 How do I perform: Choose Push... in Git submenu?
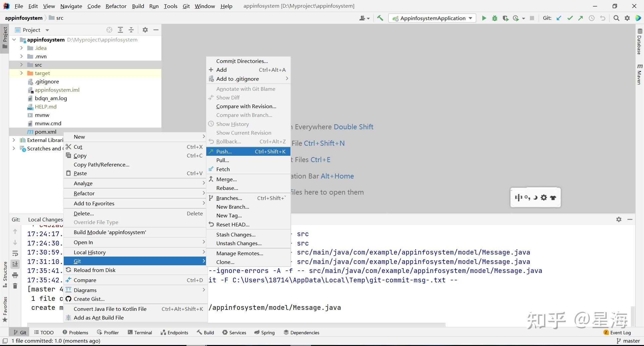pyautogui.click(x=248, y=151)
